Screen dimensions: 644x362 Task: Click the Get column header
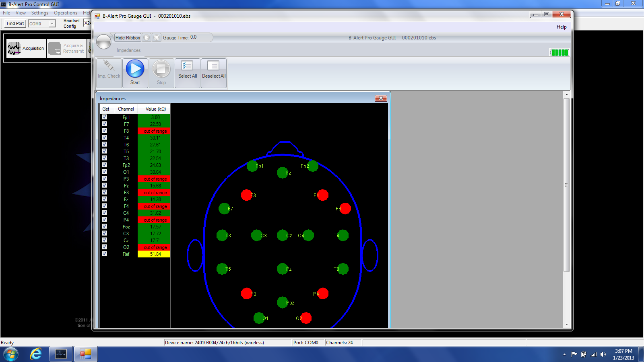[106, 109]
